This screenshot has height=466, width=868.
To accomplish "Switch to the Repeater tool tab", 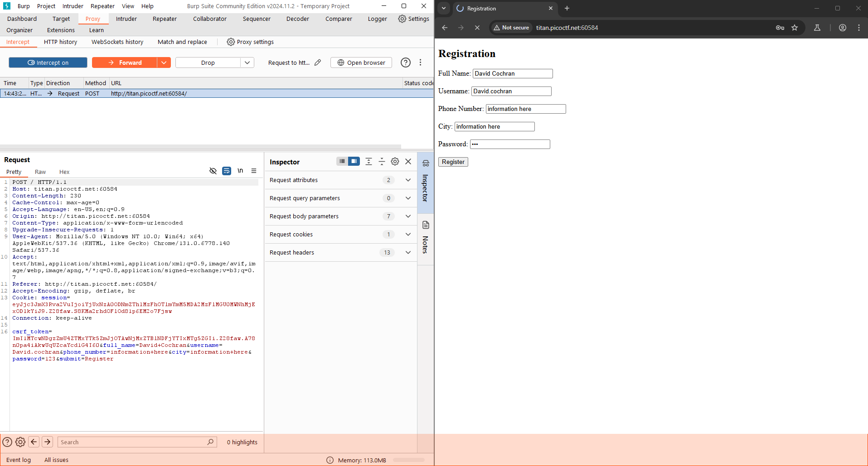I will [165, 19].
